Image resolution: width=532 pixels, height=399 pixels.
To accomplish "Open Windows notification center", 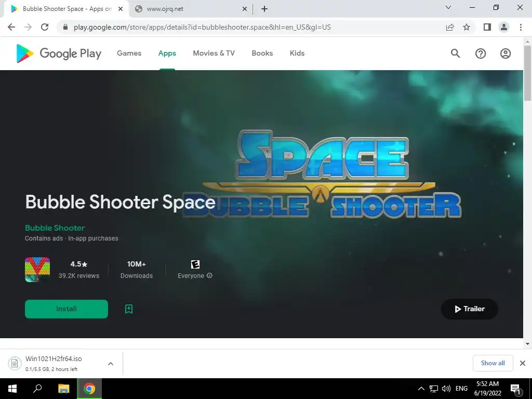I will click(x=515, y=389).
